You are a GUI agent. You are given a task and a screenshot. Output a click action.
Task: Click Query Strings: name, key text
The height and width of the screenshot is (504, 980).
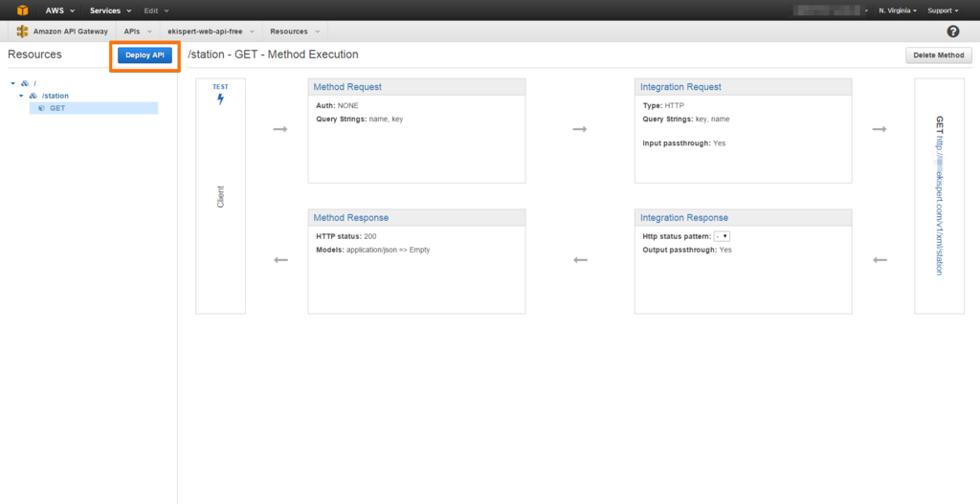[360, 119]
